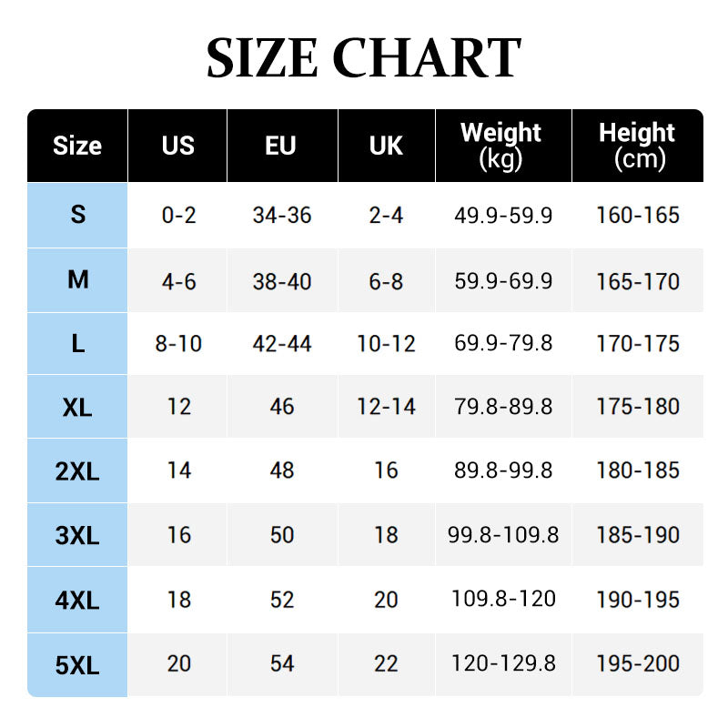Click the Weight (kg) column header

pos(501,146)
